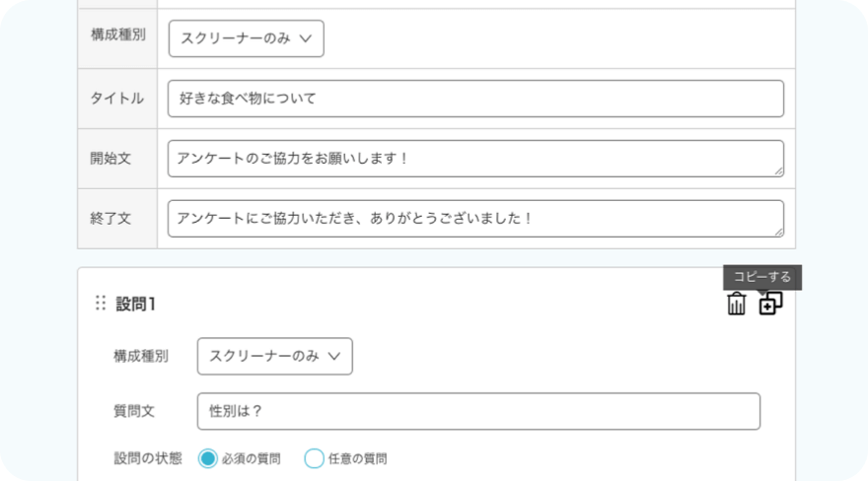
Task: Click the resize grip of 終了文 textarea
Action: click(778, 232)
